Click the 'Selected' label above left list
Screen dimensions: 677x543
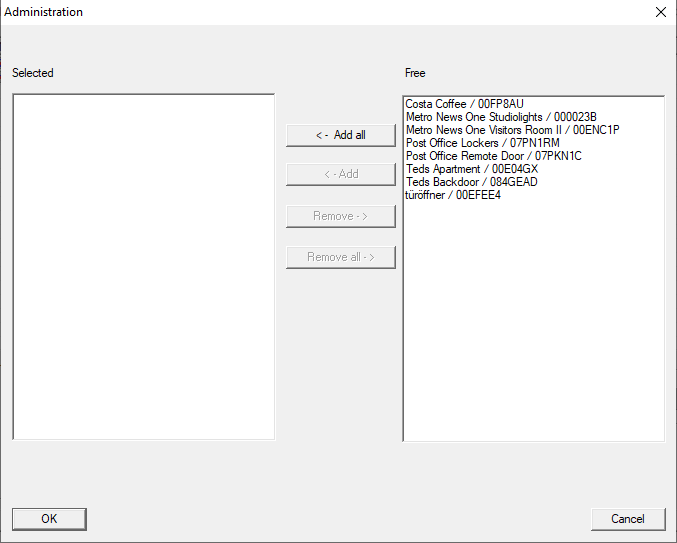tap(33, 73)
